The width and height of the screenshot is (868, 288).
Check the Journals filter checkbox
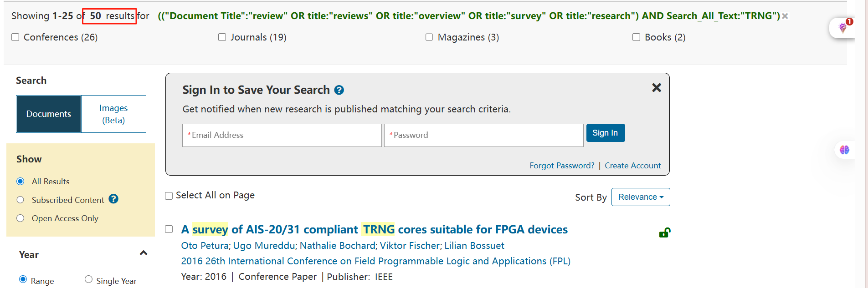(x=222, y=37)
